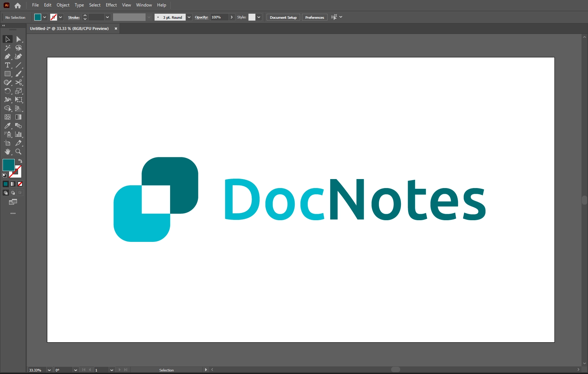The image size is (588, 374).
Task: Expand the zoom level dropdown in status bar
Action: (x=49, y=370)
